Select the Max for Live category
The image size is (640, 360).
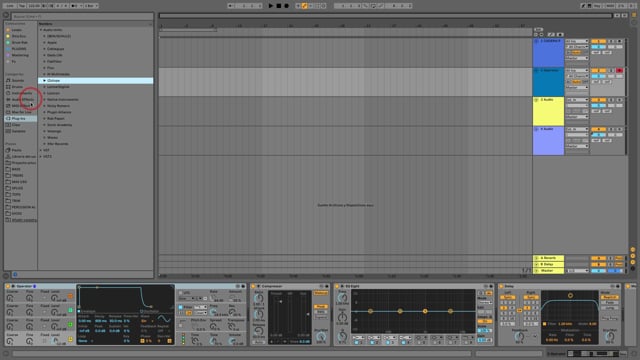click(x=21, y=112)
